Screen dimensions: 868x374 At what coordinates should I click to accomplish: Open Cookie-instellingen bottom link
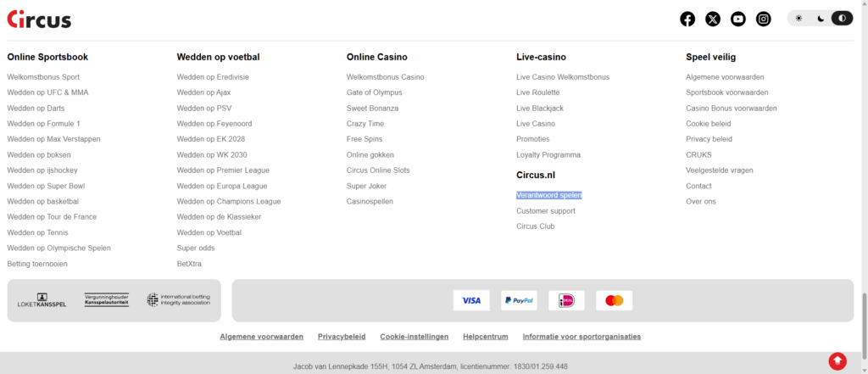(x=414, y=337)
